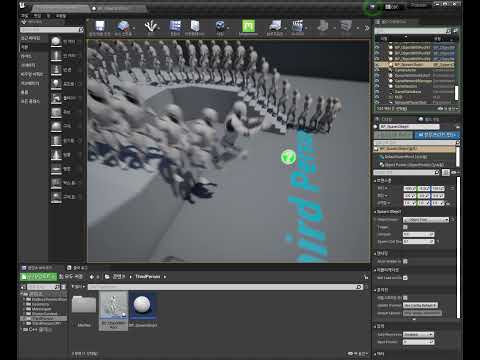Viewport: 480px width, 360px height.
Task: Open the Spawn Collision Handling dropdown
Action: pos(420,305)
